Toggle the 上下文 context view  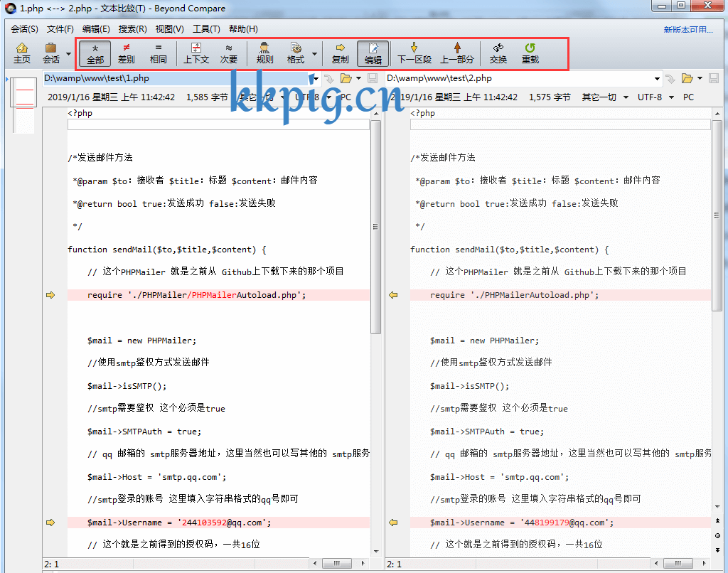(x=196, y=53)
